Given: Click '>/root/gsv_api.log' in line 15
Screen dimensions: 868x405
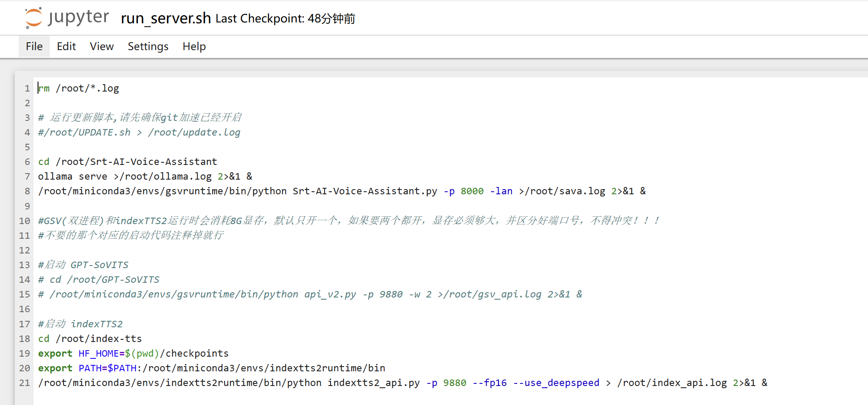Looking at the screenshot, I should pos(490,294).
